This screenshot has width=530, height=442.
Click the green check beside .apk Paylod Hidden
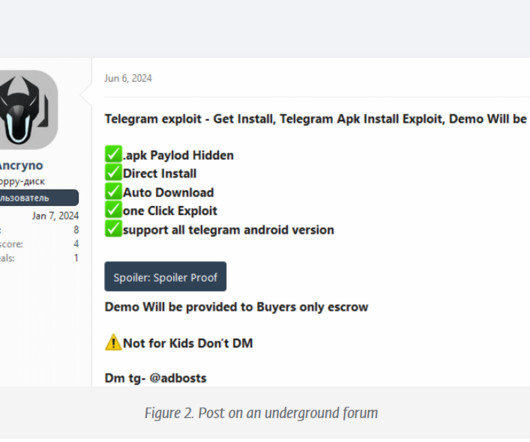click(x=113, y=154)
